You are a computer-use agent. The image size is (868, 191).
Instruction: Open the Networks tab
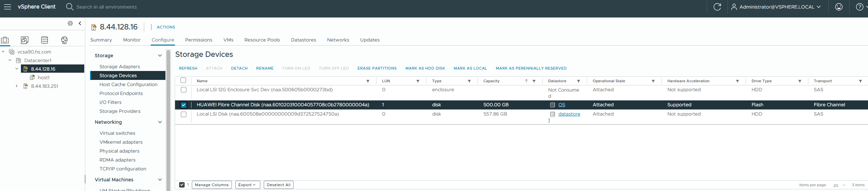[338, 40]
